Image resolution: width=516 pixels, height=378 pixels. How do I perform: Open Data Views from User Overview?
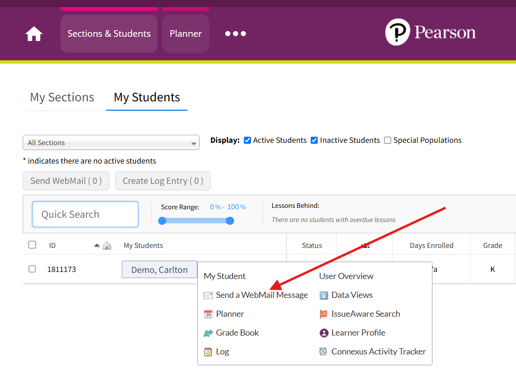point(352,295)
